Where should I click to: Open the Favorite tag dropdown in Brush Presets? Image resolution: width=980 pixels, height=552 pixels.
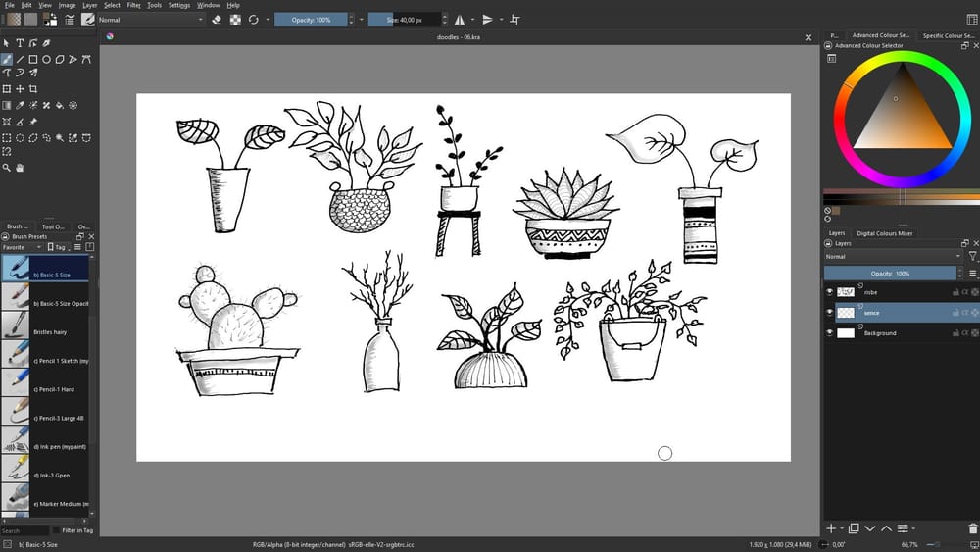pyautogui.click(x=22, y=247)
